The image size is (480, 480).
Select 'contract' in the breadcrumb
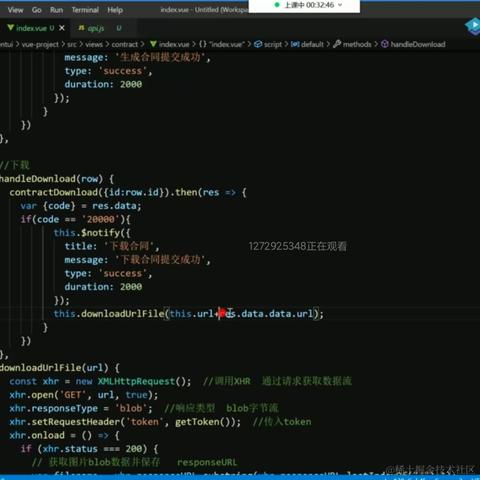[x=124, y=44]
